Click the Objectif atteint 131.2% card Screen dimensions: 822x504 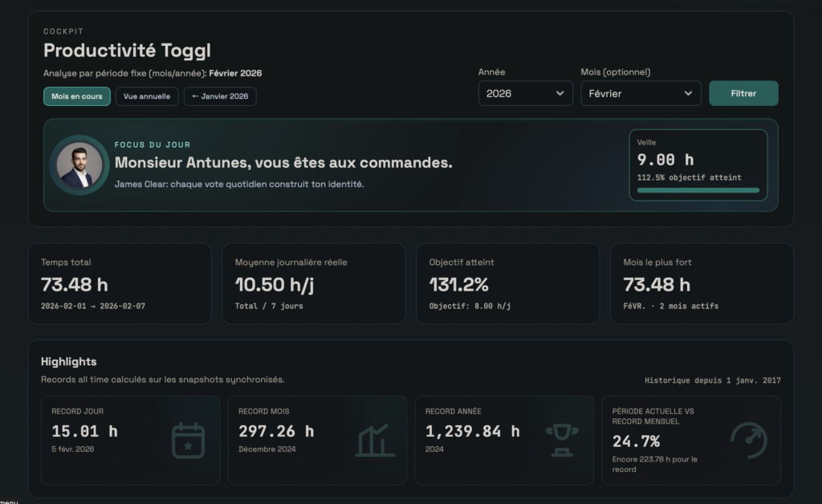click(x=507, y=282)
